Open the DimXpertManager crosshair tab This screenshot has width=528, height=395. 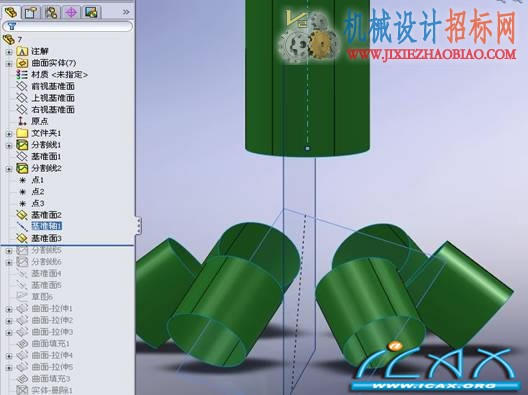pos(71,12)
